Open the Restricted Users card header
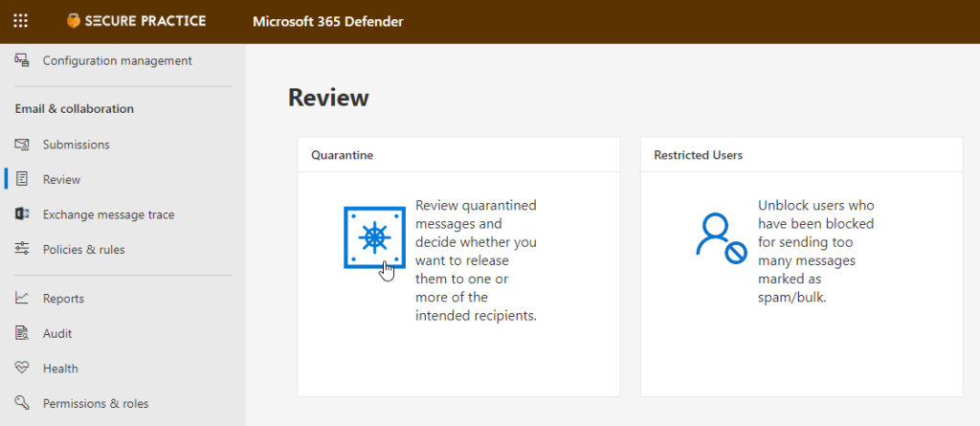 click(x=698, y=154)
